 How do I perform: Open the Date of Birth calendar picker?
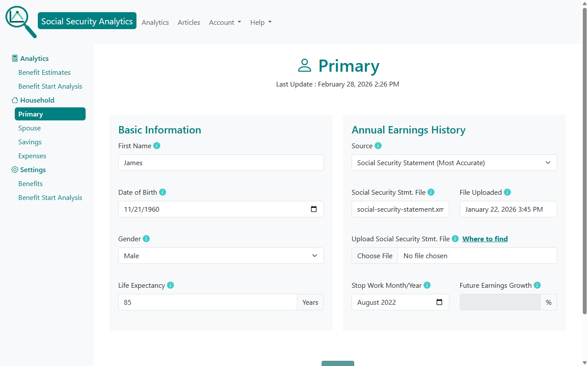pos(314,209)
